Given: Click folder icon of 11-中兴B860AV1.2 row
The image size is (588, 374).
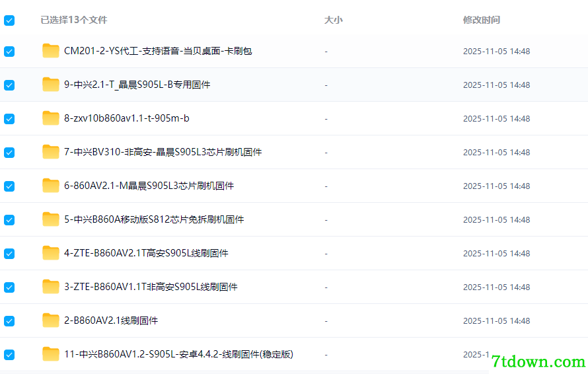Looking at the screenshot, I should pyautogui.click(x=51, y=354).
